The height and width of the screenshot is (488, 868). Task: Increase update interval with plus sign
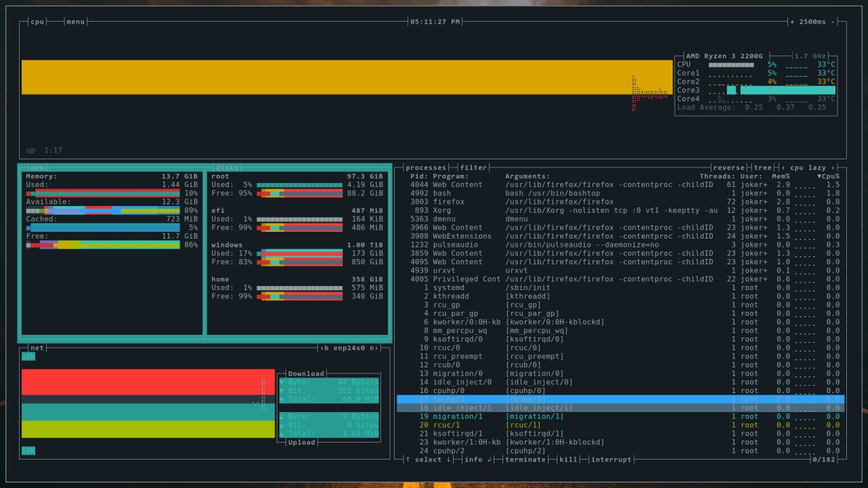pos(792,22)
